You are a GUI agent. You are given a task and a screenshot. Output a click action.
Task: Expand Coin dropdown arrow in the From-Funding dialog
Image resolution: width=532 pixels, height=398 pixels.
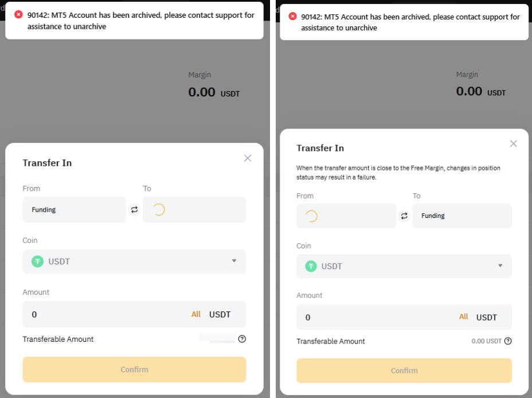[234, 261]
